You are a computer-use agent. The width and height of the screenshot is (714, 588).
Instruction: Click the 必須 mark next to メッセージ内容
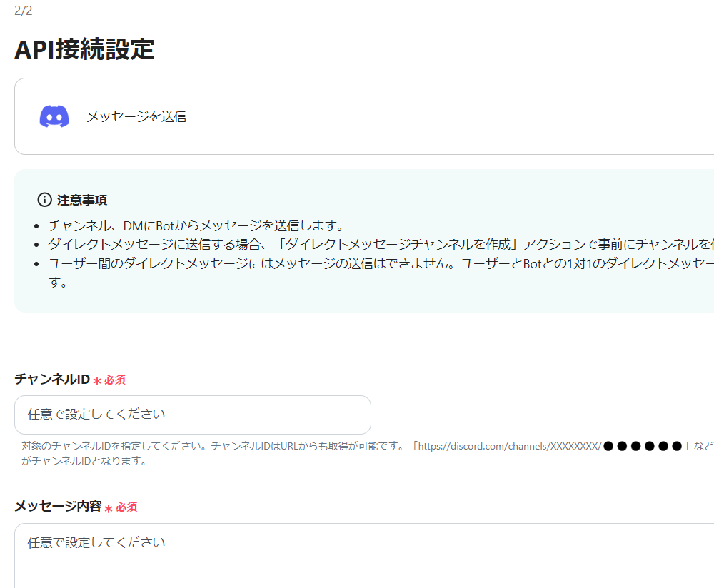[126, 507]
